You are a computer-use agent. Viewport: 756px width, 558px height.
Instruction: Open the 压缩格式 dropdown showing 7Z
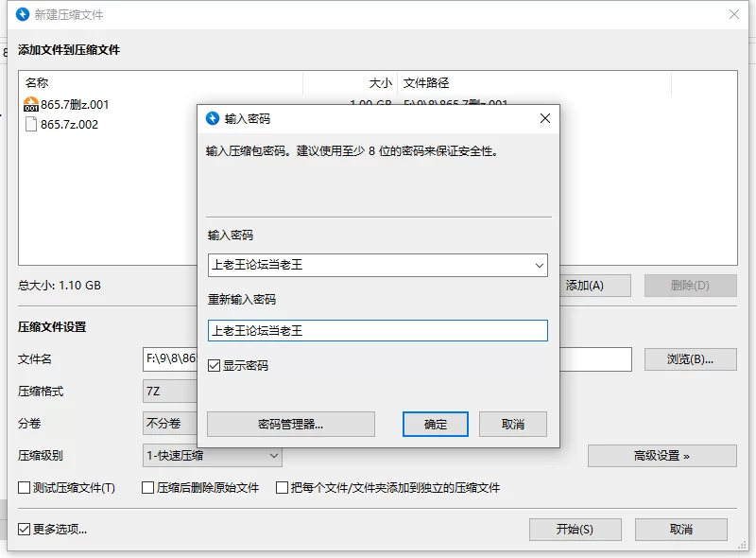tap(170, 391)
